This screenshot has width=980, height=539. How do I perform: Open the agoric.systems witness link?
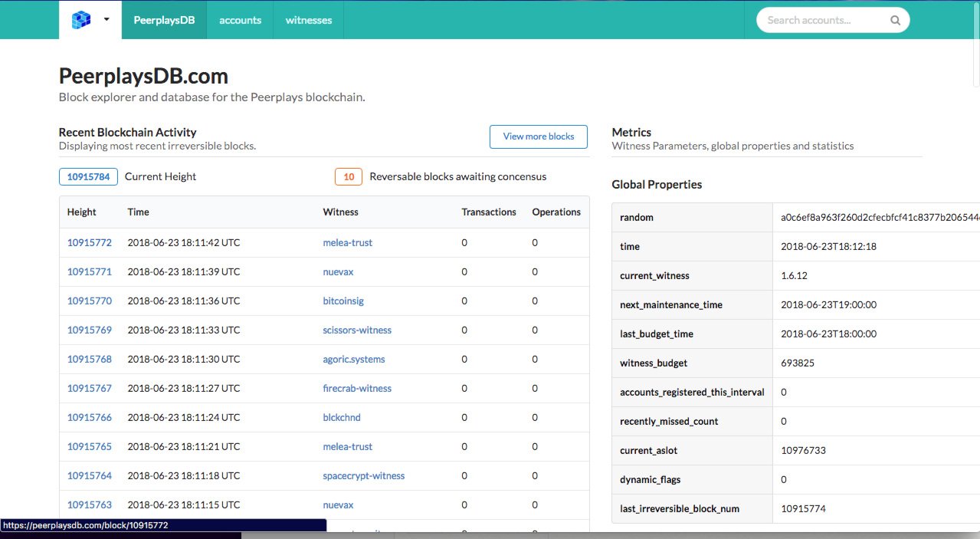pyautogui.click(x=354, y=360)
